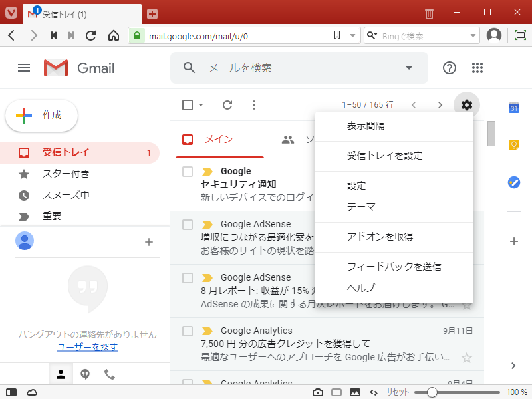Choose テーマ in the gear menu
Screen dimensions: 532x399
tap(394, 207)
